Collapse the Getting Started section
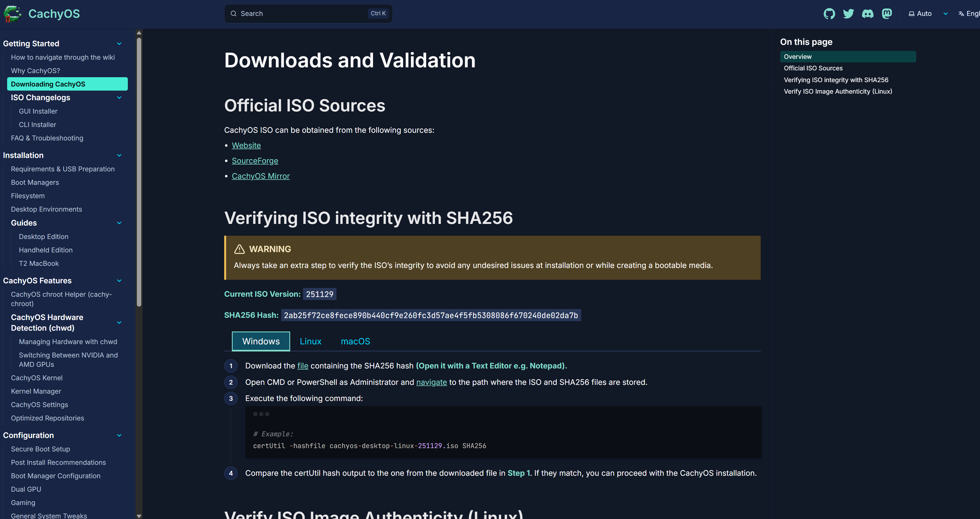The width and height of the screenshot is (980, 519). click(x=119, y=44)
